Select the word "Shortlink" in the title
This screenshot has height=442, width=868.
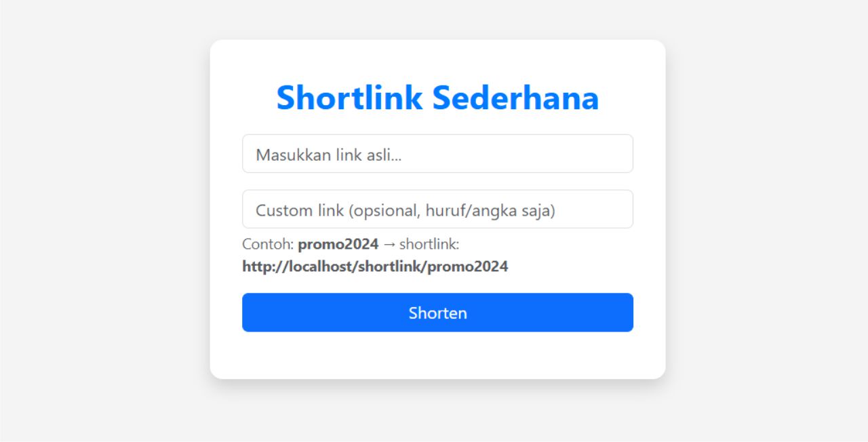[349, 97]
